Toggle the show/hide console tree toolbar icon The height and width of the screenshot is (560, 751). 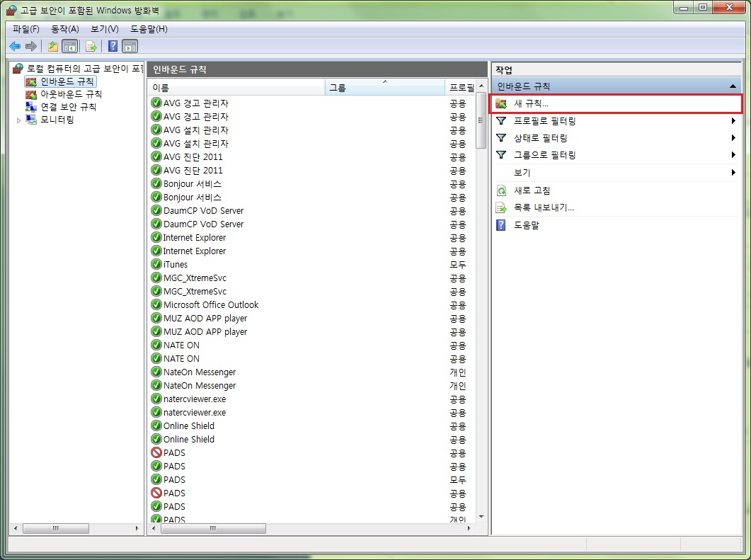click(x=70, y=47)
